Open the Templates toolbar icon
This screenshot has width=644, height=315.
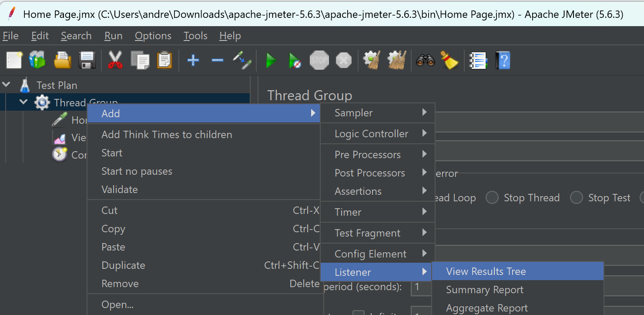pos(37,60)
